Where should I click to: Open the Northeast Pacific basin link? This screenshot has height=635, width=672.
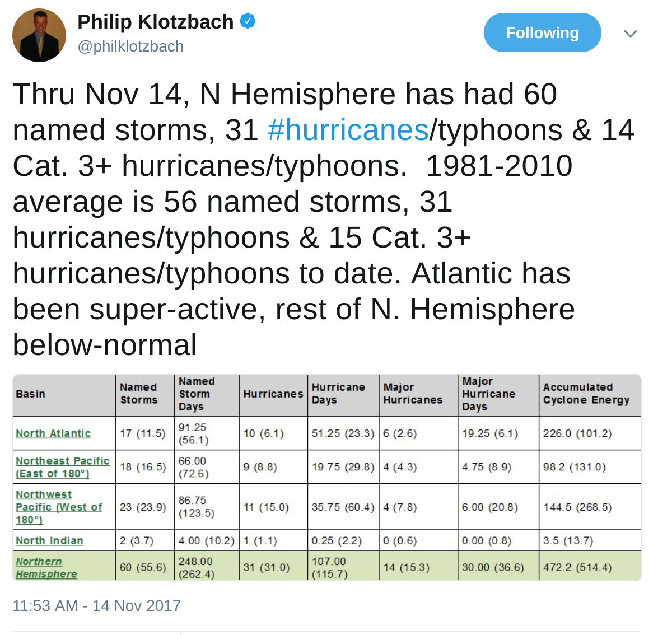tap(63, 467)
